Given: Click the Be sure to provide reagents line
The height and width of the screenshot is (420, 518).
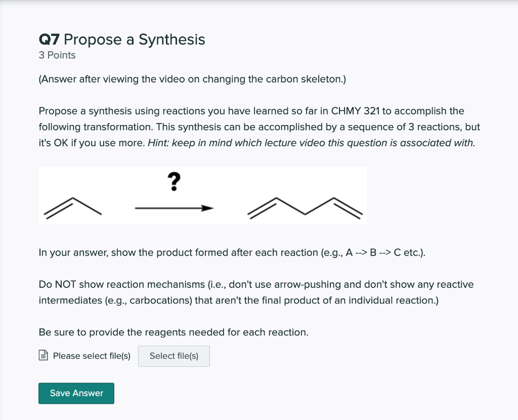Looking at the screenshot, I should (x=174, y=332).
